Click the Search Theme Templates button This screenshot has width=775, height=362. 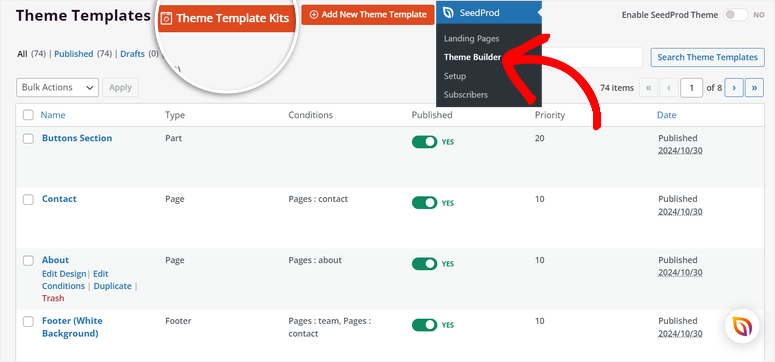click(x=707, y=57)
